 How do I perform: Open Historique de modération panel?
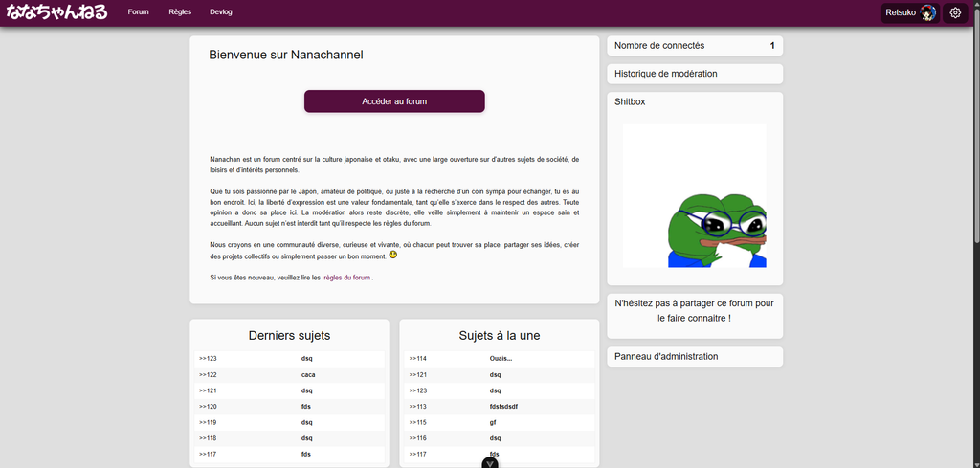click(695, 74)
